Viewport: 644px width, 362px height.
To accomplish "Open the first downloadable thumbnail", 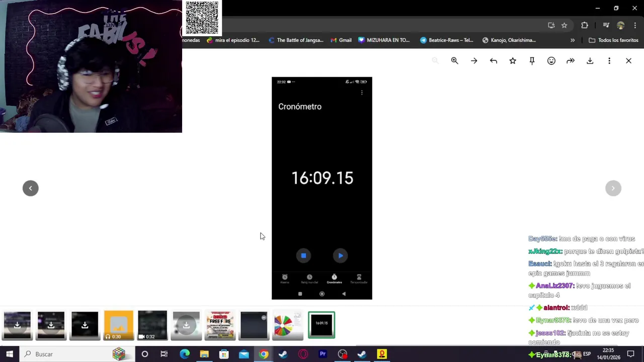I will click(x=17, y=325).
